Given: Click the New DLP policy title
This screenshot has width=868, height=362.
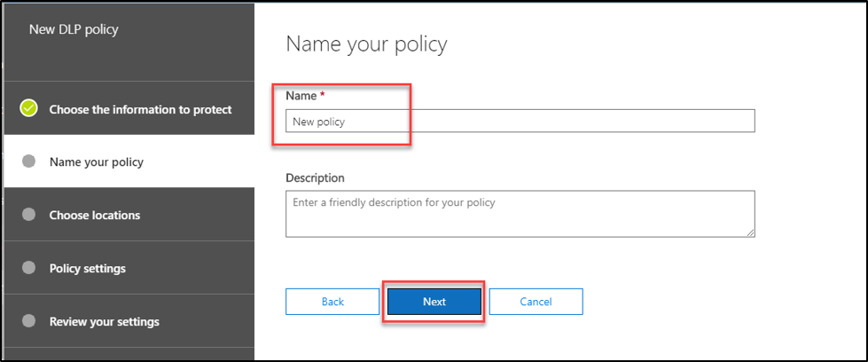Looking at the screenshot, I should pos(74,30).
